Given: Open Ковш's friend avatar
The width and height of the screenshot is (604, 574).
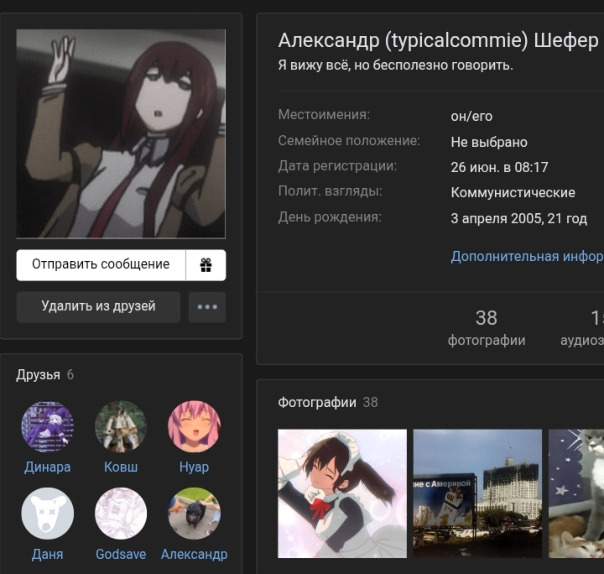Looking at the screenshot, I should 121,427.
